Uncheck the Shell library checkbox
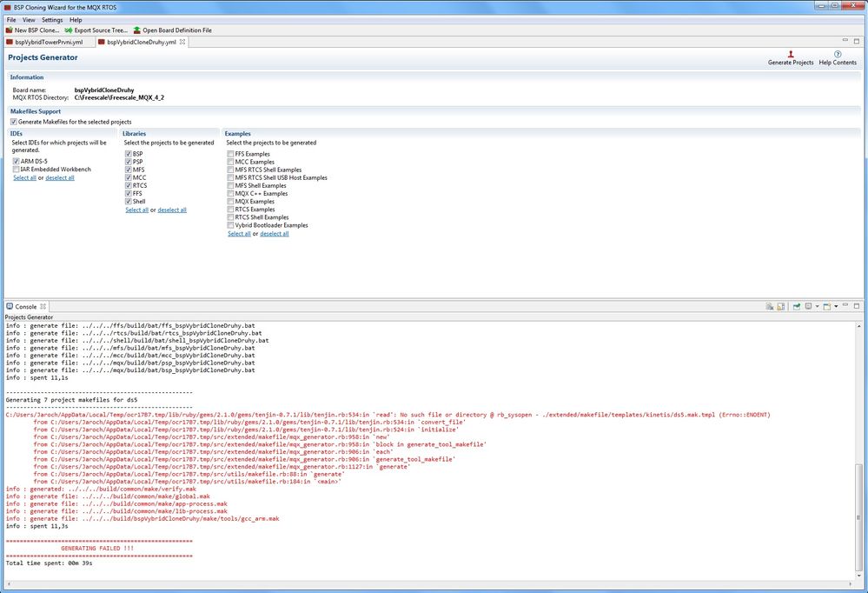 [x=129, y=202]
